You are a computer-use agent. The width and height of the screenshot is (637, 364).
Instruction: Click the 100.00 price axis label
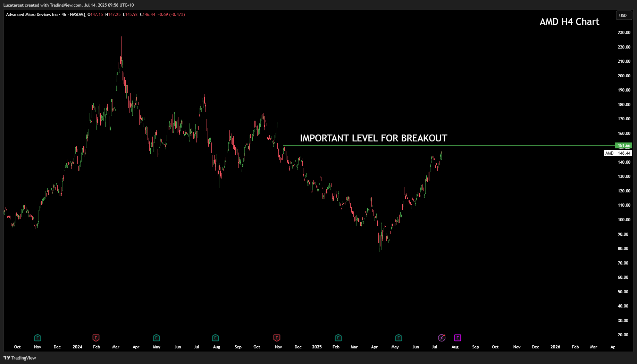624,220
